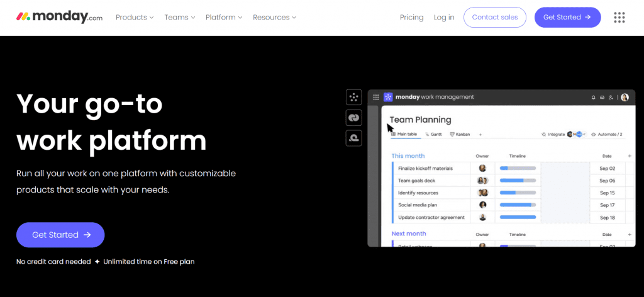Select the CRM product icon beside preview
The image size is (644, 297).
click(353, 118)
